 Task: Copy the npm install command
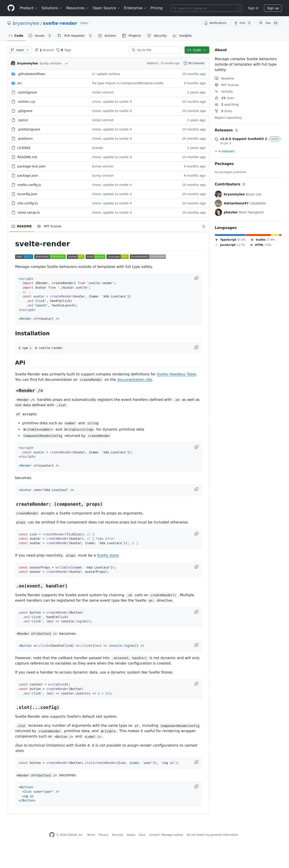pyautogui.click(x=196, y=347)
